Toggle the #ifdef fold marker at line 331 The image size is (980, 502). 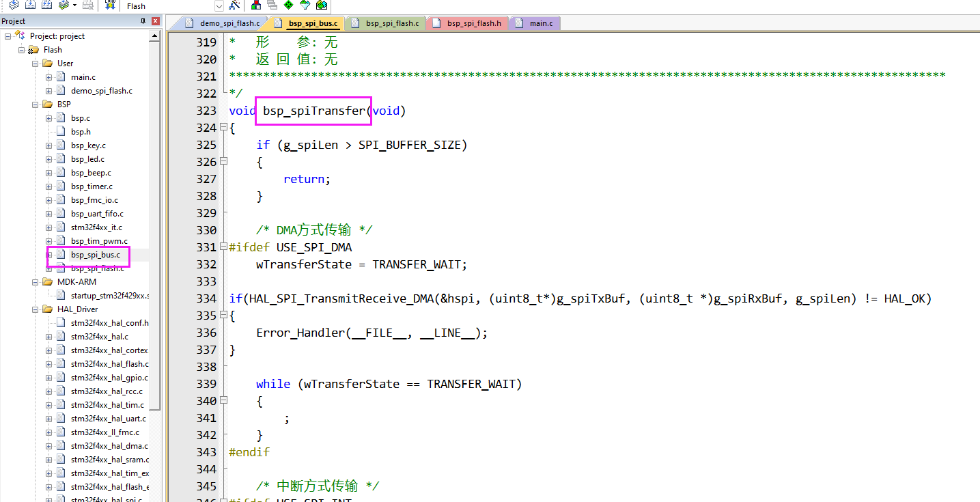click(223, 247)
